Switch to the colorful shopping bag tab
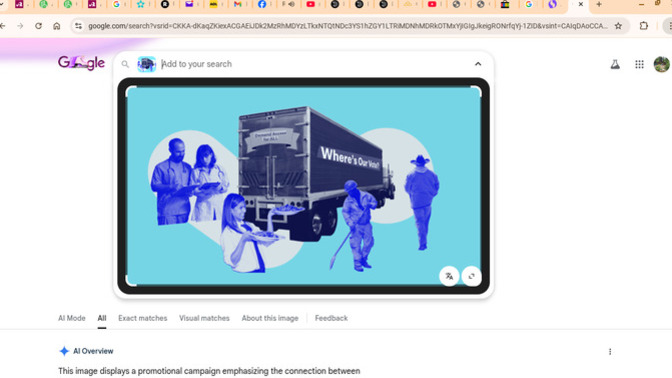The image size is (672, 378). click(x=505, y=4)
